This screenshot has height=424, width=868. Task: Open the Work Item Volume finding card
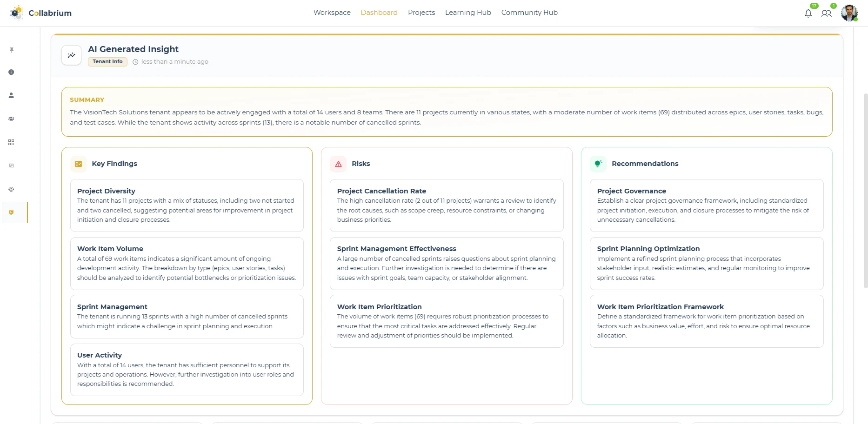pos(187,264)
